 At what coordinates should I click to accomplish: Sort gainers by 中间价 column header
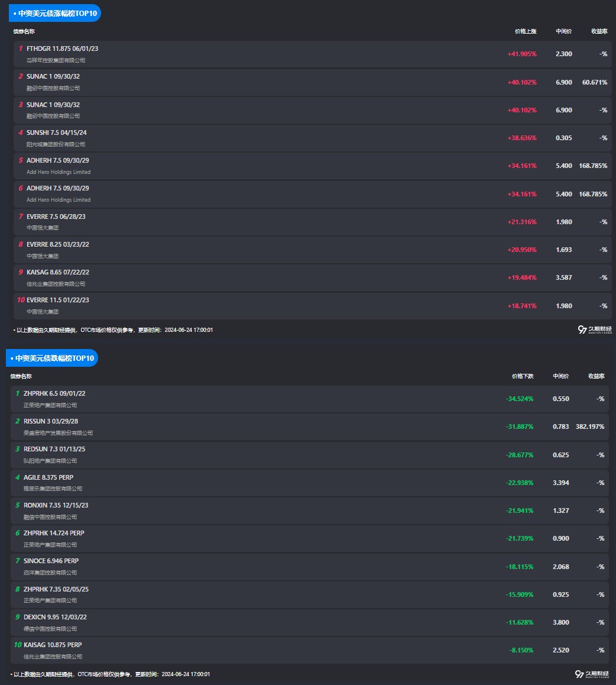(x=563, y=31)
